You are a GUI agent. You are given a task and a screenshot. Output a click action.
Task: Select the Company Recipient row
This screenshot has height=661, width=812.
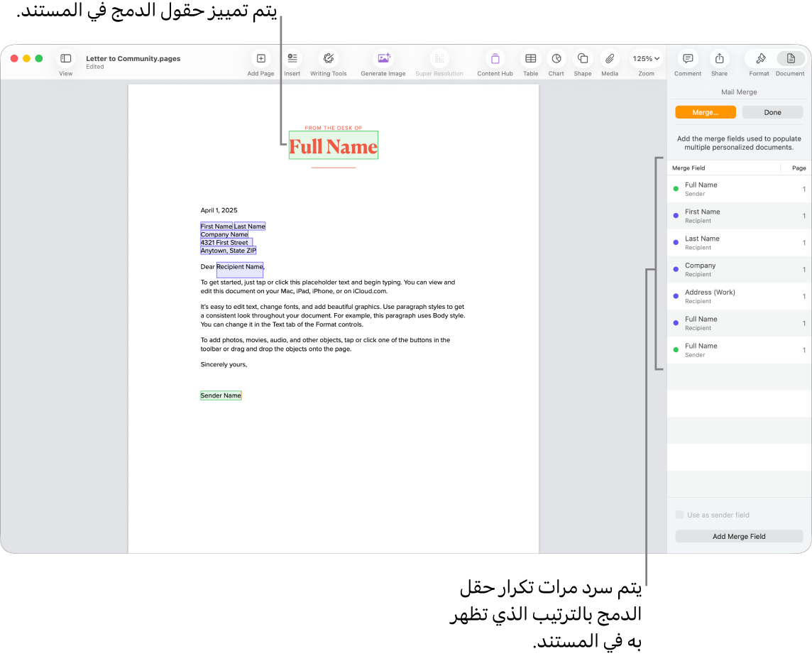coord(739,269)
